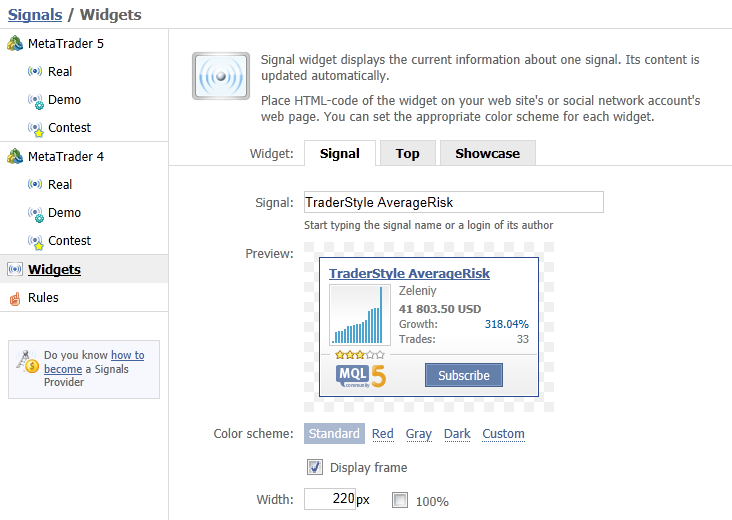Follow the 'how to become' provider link
Image resolution: width=732 pixels, height=520 pixels.
click(94, 362)
